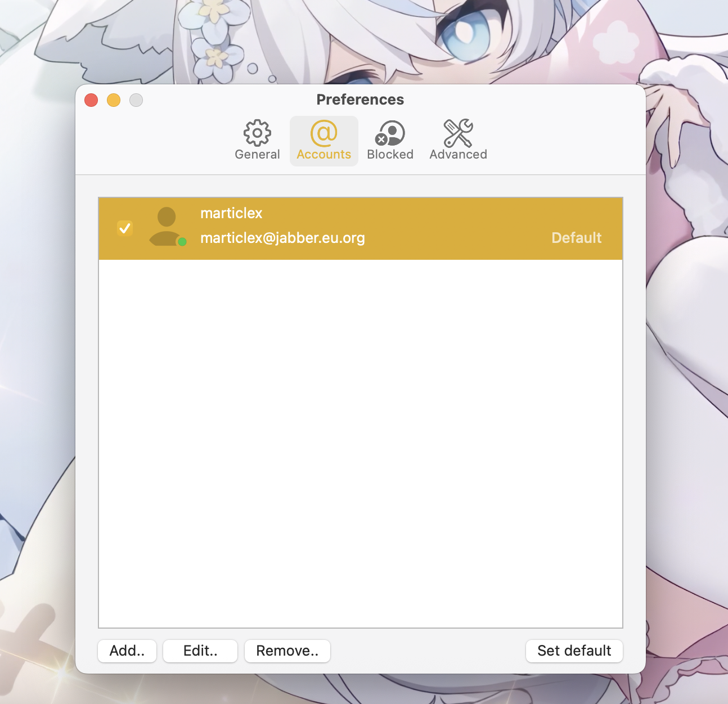Click the Set default button
The image size is (728, 704).
pos(574,651)
